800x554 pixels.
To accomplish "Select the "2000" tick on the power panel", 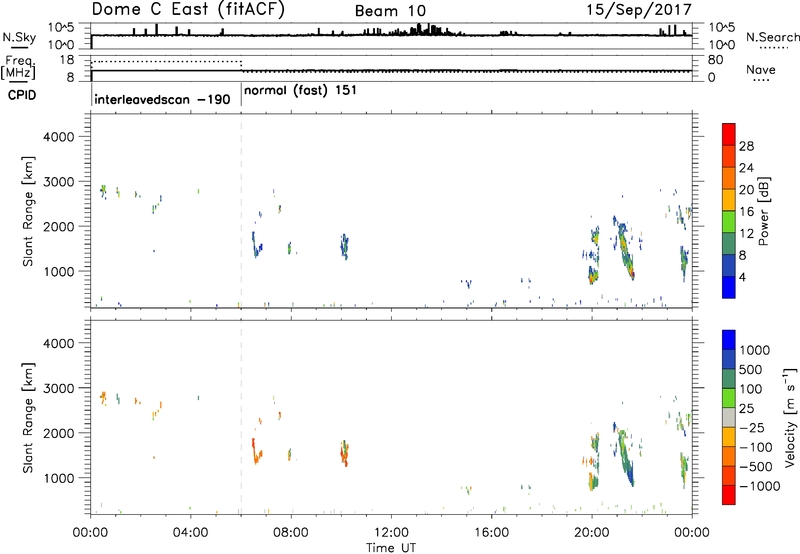I will click(58, 226).
